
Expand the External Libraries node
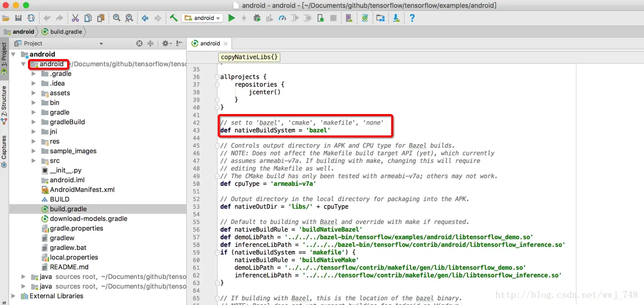pyautogui.click(x=14, y=296)
